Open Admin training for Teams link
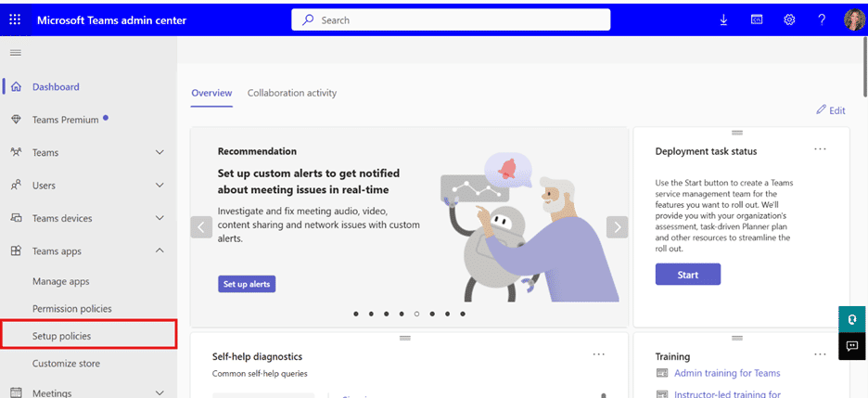868x398 pixels. tap(727, 373)
